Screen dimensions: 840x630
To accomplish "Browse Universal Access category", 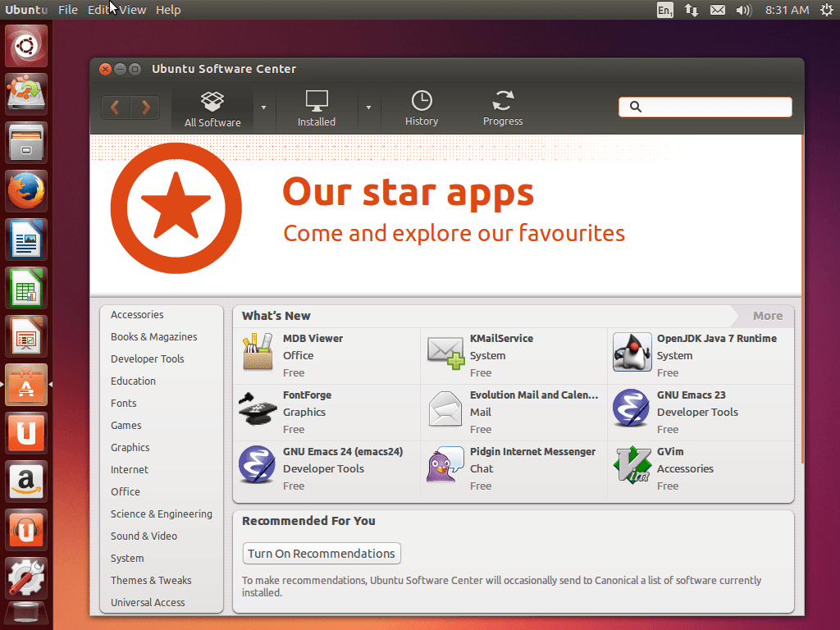I will click(148, 602).
